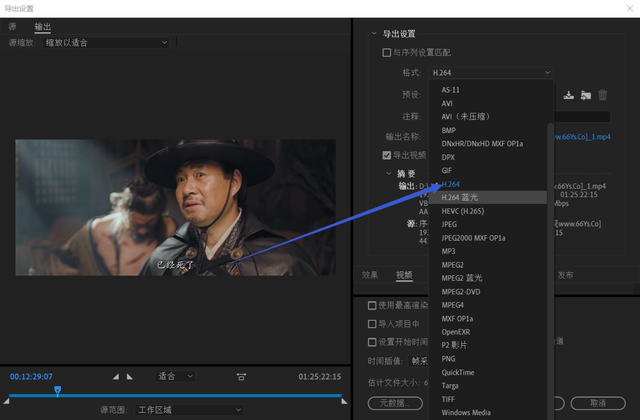The width and height of the screenshot is (640, 420).
Task: Click the delete preset trash icon
Action: (x=602, y=95)
